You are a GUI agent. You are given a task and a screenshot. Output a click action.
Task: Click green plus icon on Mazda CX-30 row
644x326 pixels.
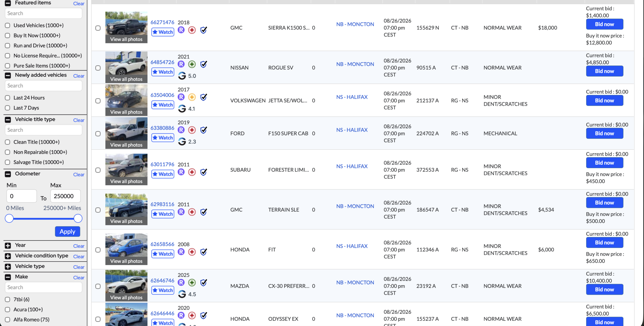tap(192, 282)
